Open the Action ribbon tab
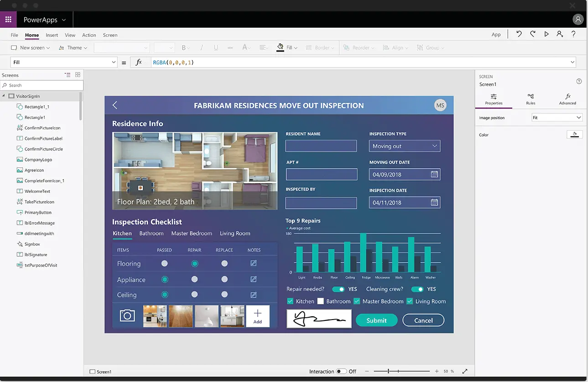Viewport: 588px width, 382px height. (89, 35)
